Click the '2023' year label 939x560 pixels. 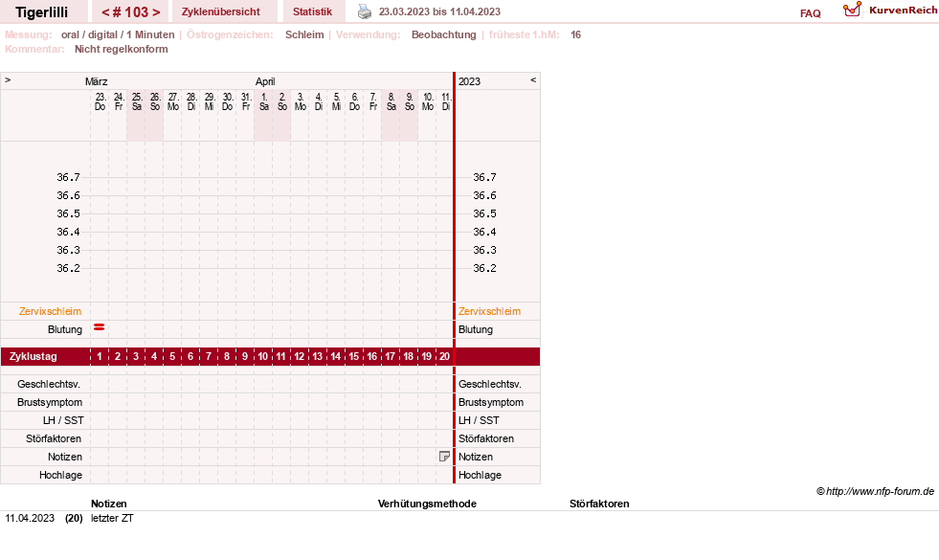[469, 81]
